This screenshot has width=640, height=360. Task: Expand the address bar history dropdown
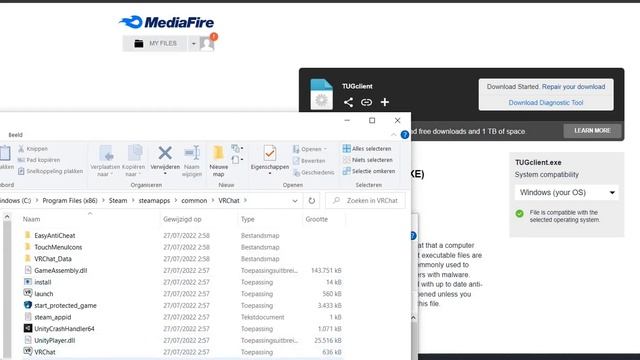click(295, 201)
